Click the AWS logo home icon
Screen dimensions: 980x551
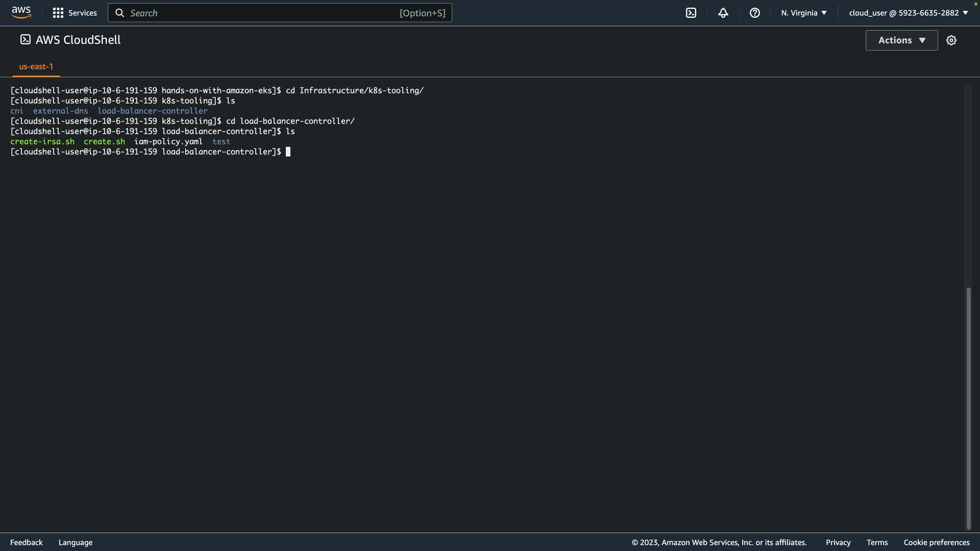click(21, 12)
